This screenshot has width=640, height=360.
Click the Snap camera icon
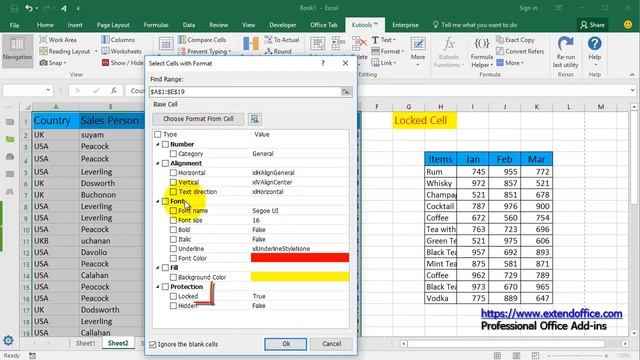pos(43,63)
